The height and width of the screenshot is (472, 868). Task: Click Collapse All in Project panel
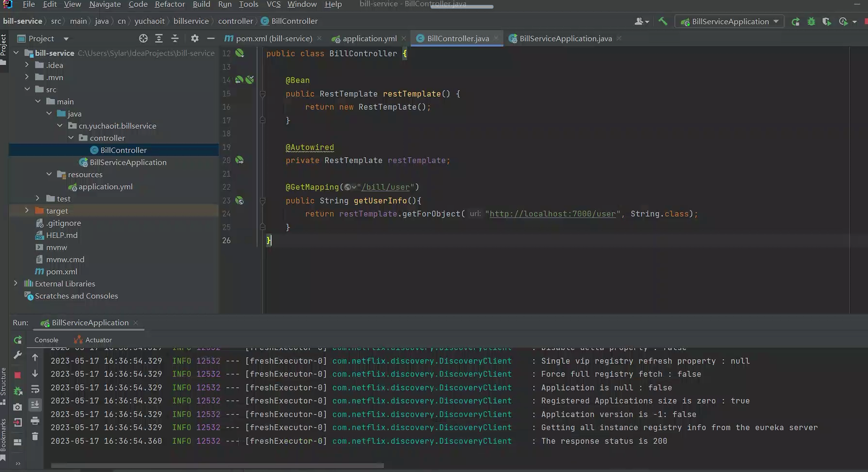pyautogui.click(x=175, y=38)
